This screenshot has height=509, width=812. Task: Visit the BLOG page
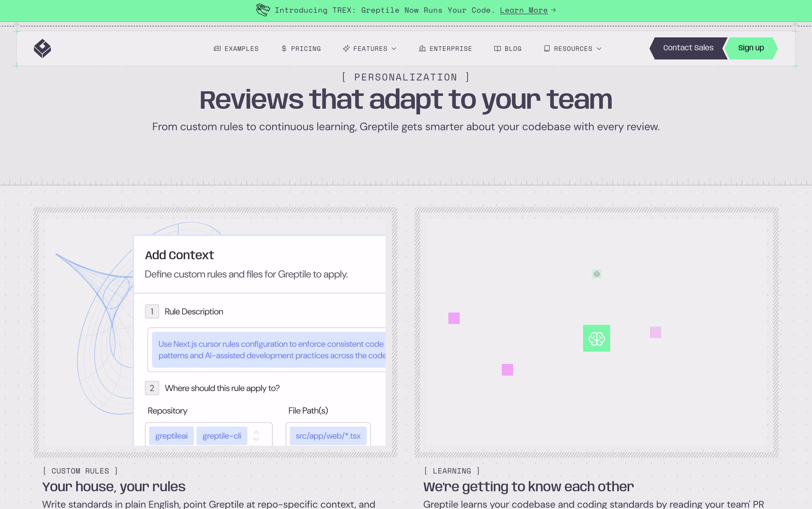[x=513, y=49]
